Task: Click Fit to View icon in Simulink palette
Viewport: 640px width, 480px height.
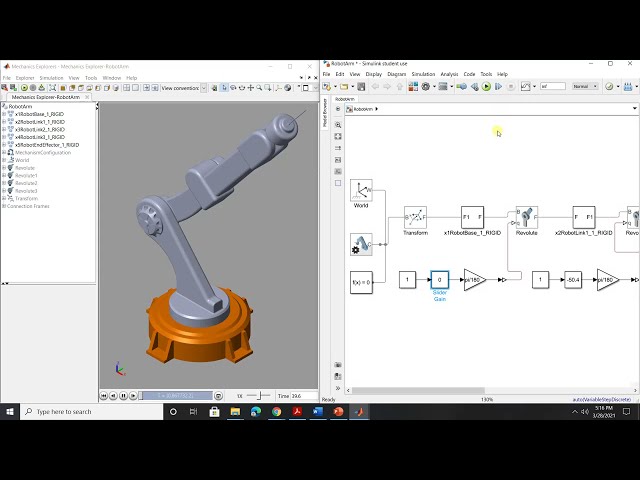Action: click(x=338, y=136)
